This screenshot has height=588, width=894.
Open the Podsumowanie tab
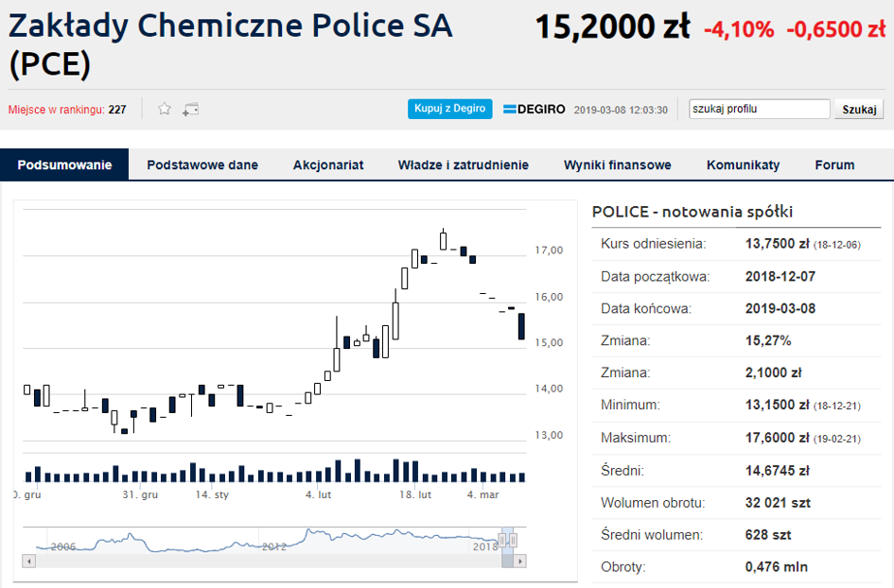coord(64,164)
